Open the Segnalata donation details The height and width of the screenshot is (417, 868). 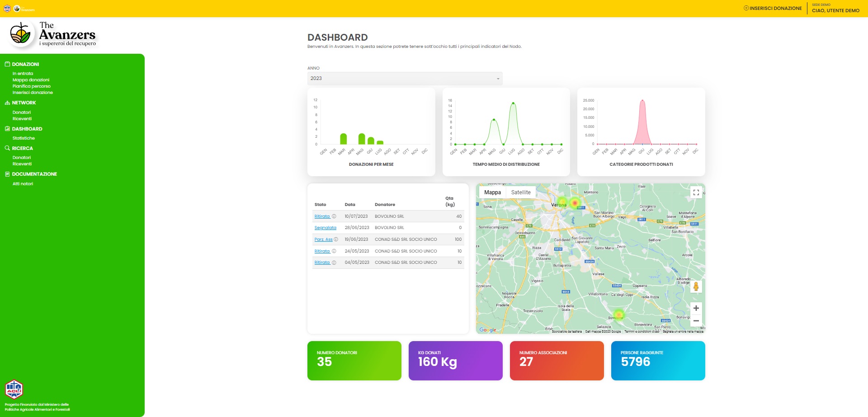tap(325, 228)
